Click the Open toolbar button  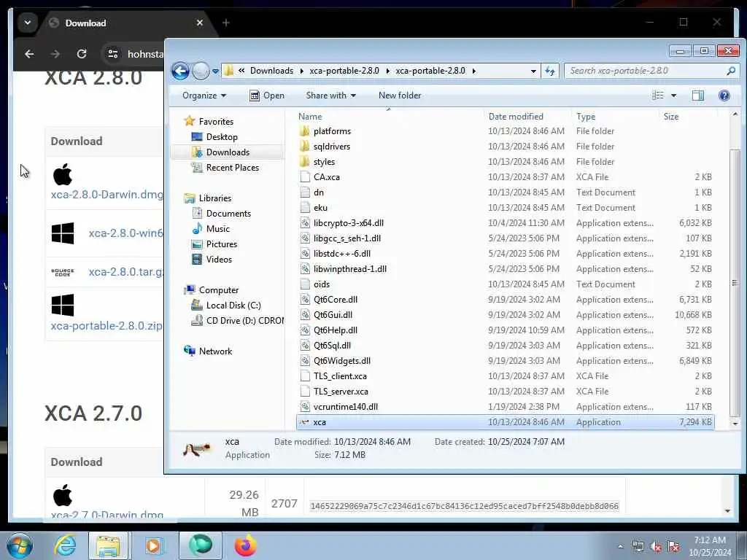[x=267, y=96]
